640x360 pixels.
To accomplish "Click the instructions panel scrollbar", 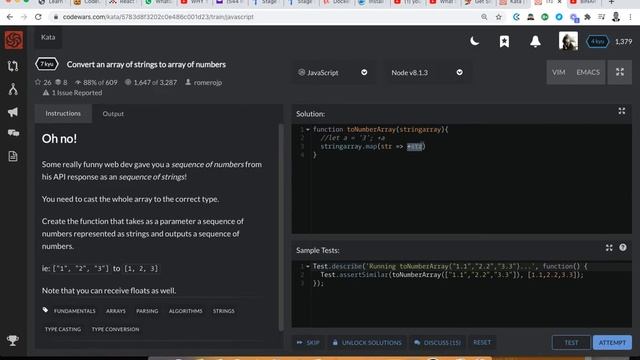I will point(281,227).
